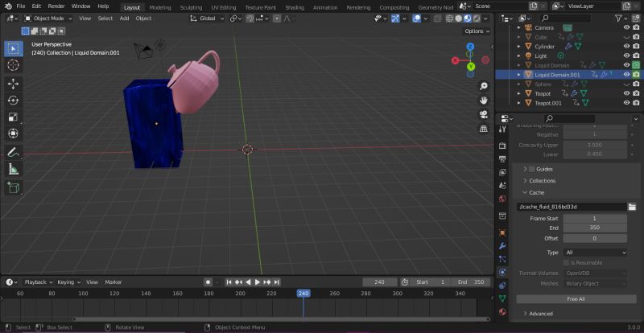Open the Particles properties tab
Viewport: 644px width, 333px height.
pos(502,259)
